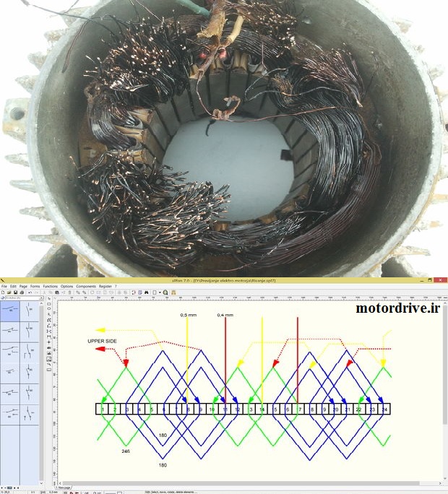The width and height of the screenshot is (448, 494).
Task: Select the pointer tool in vertical toolbar
Action: pos(49,299)
